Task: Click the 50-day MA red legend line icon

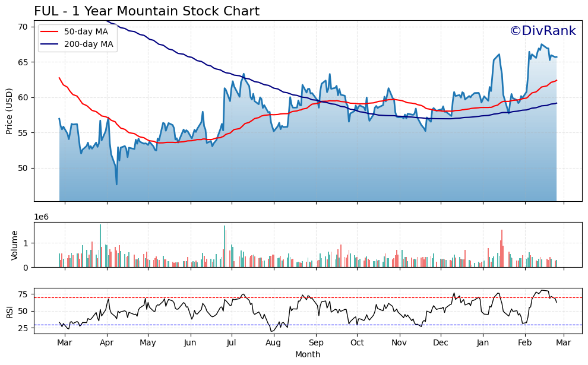Action: click(x=50, y=31)
